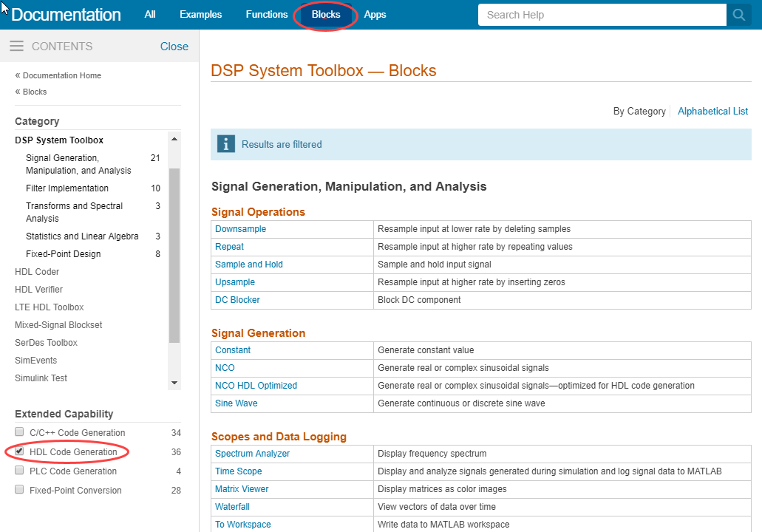Viewport: 762px width, 532px height.
Task: Enable the PLC Code Generation checkbox
Action: (19, 470)
